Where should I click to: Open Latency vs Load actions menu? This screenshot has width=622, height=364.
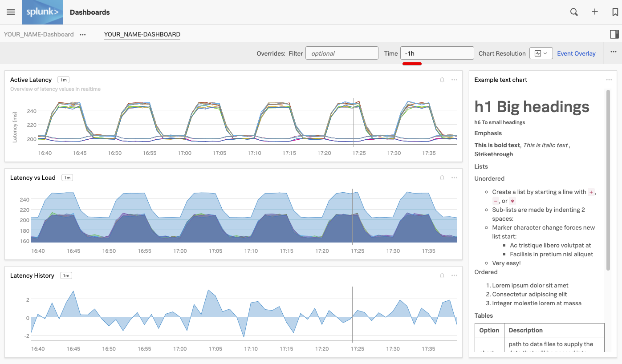(454, 178)
